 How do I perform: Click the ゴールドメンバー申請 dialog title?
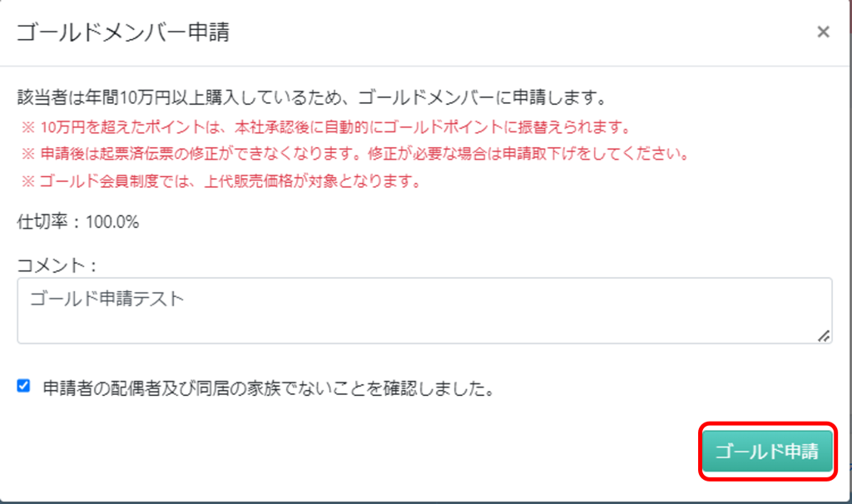click(123, 32)
